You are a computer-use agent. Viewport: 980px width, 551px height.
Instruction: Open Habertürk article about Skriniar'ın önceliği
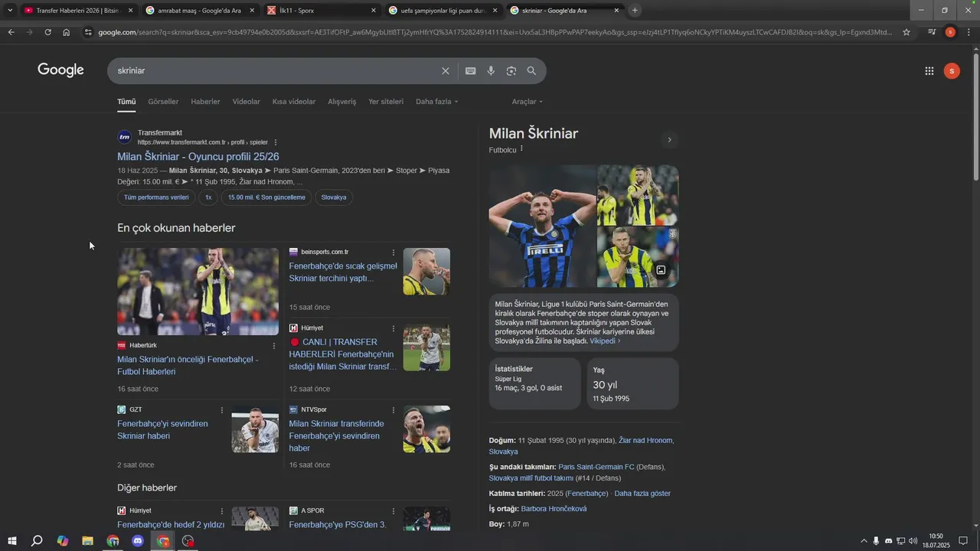click(x=188, y=366)
